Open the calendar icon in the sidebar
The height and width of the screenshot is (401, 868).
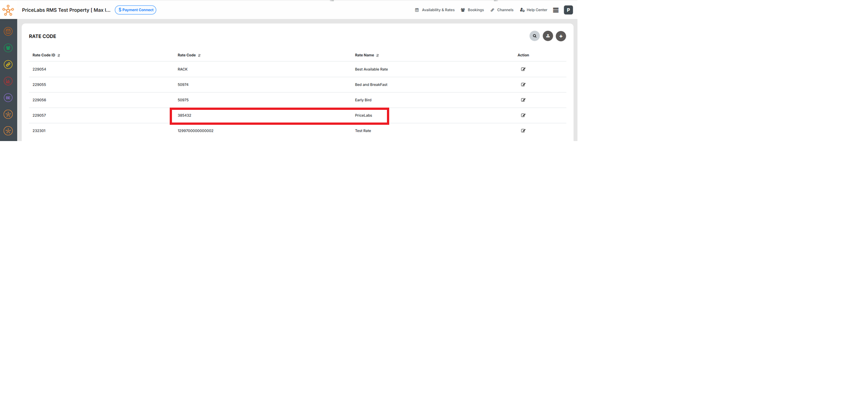pos(8,31)
